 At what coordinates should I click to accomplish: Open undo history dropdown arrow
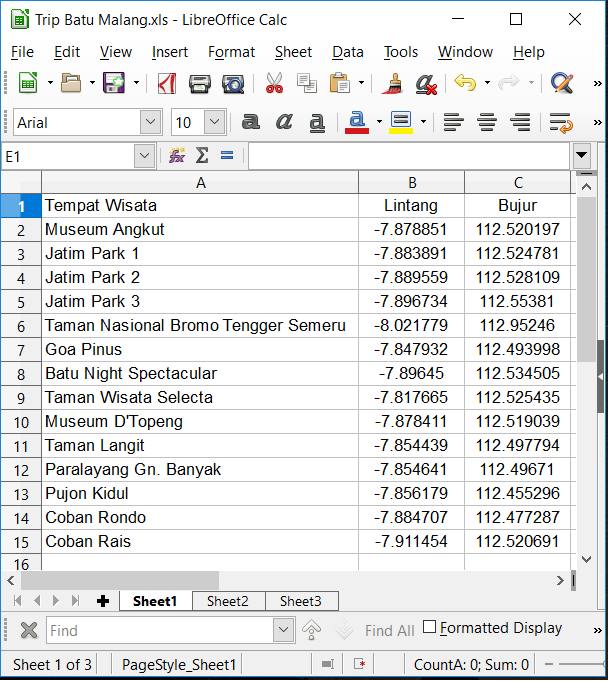pos(487,83)
